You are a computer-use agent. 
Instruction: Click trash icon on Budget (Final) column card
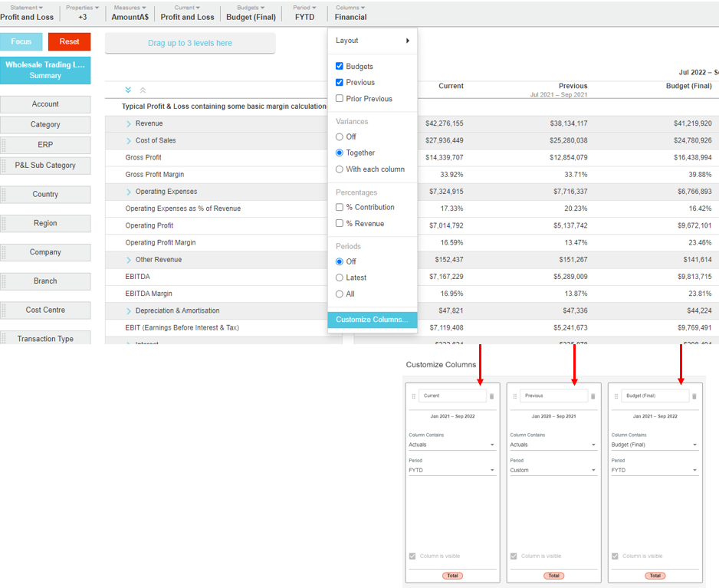[x=694, y=396]
